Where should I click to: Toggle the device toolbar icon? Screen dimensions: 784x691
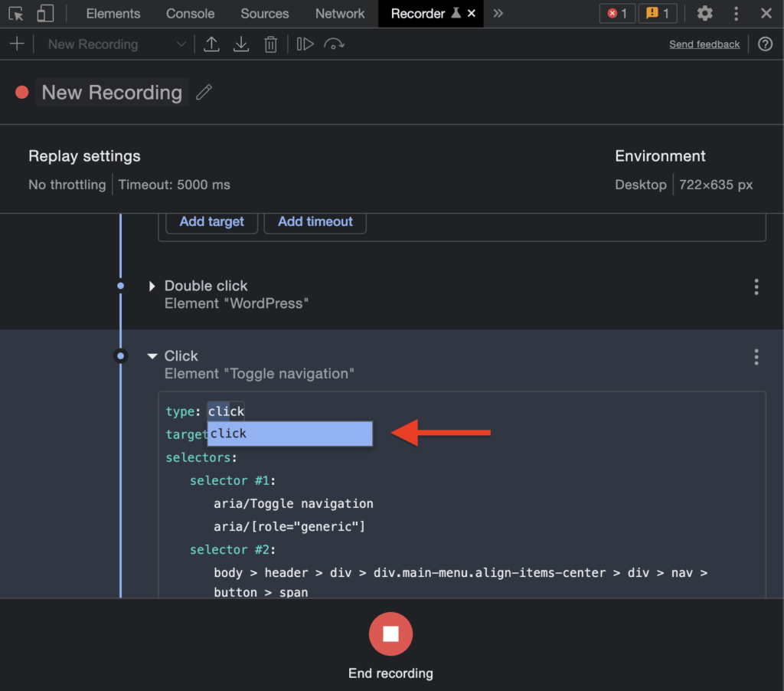point(44,13)
